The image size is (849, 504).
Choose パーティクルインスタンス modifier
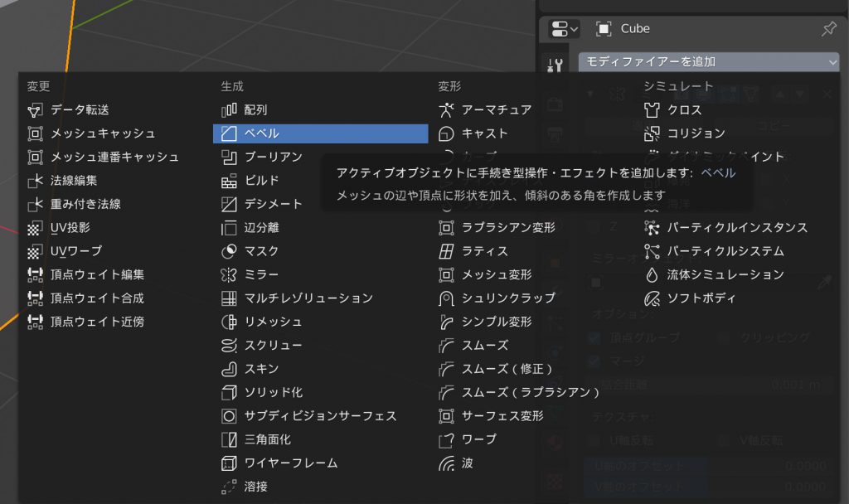point(738,228)
